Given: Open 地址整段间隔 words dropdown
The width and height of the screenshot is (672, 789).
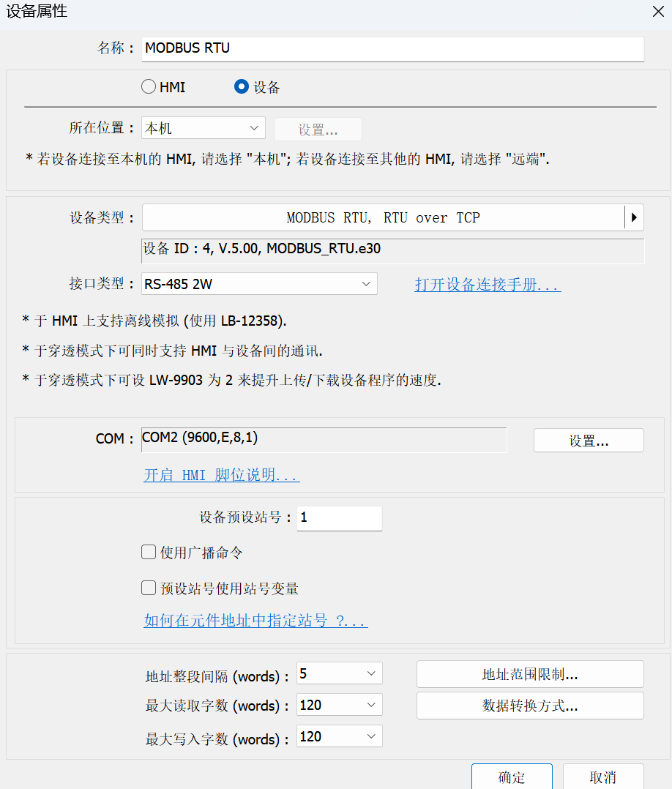Looking at the screenshot, I should coord(339,673).
